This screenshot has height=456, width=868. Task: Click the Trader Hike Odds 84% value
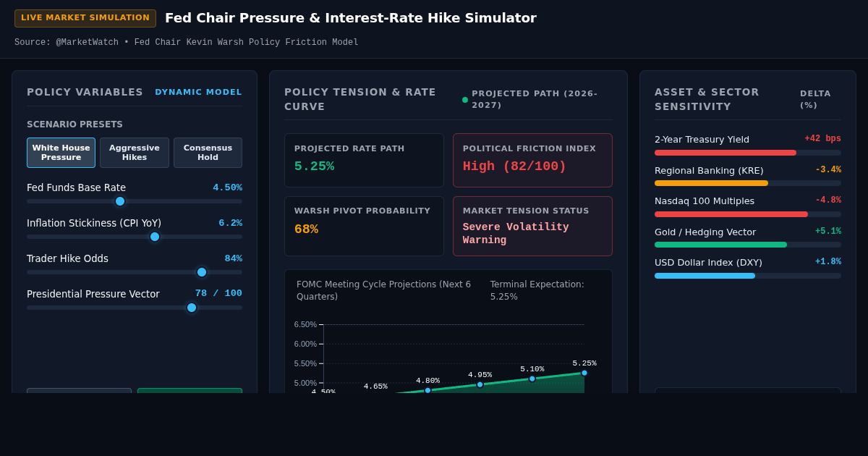(x=233, y=258)
